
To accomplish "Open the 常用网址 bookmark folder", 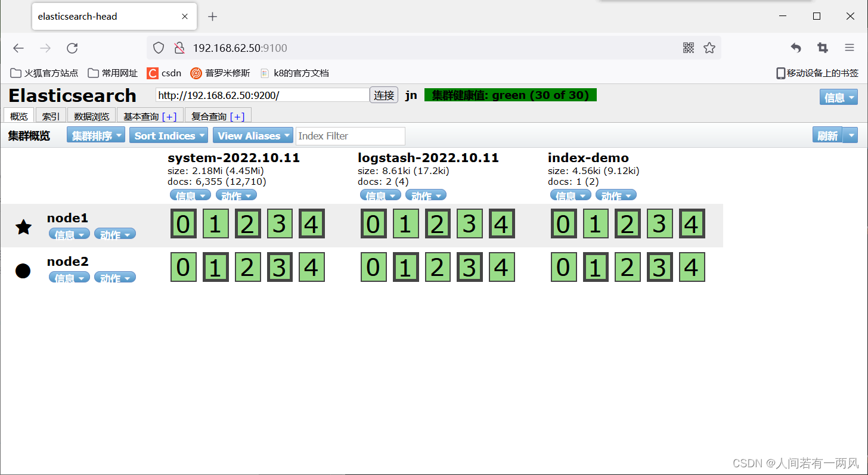I will (x=113, y=73).
